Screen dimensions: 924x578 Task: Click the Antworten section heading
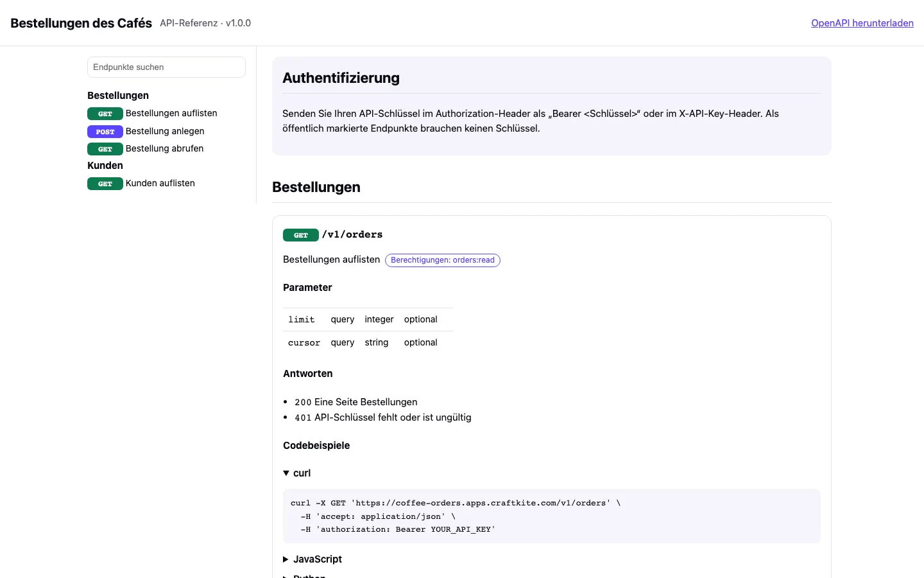(308, 374)
